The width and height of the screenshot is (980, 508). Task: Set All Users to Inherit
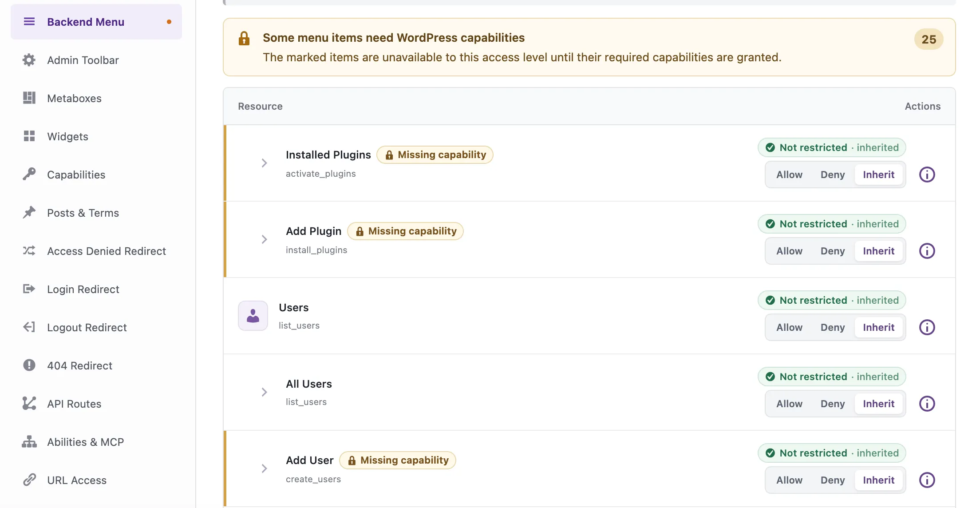coord(879,404)
